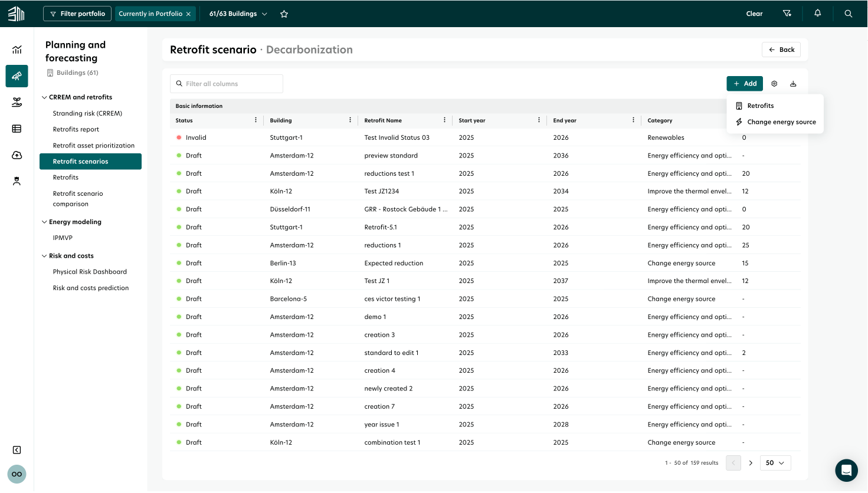Click the Filter portfolio button

coord(77,14)
